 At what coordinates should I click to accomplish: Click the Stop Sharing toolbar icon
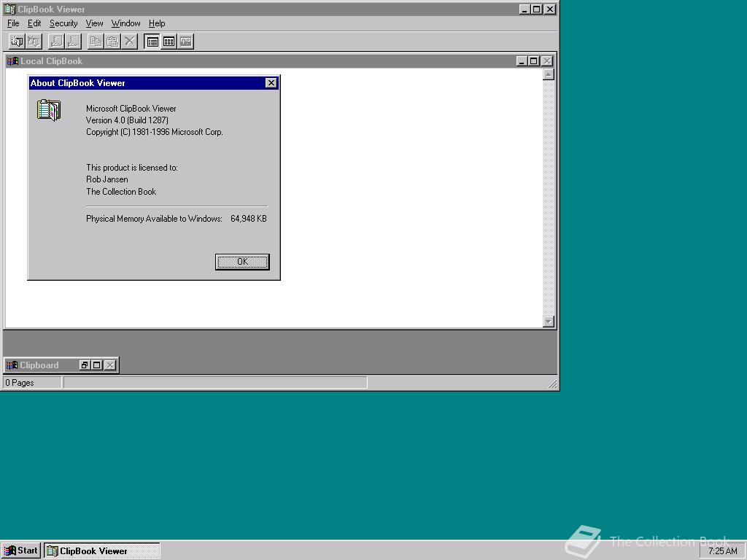pyautogui.click(x=74, y=42)
